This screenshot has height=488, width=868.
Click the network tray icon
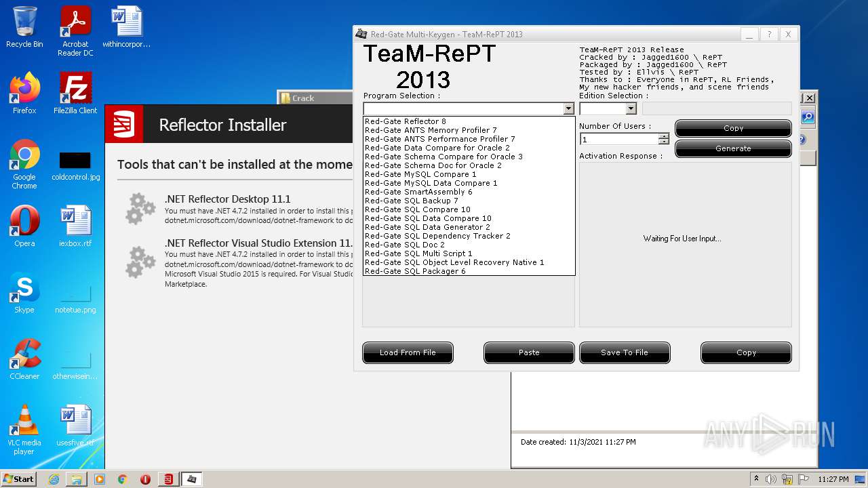point(787,479)
